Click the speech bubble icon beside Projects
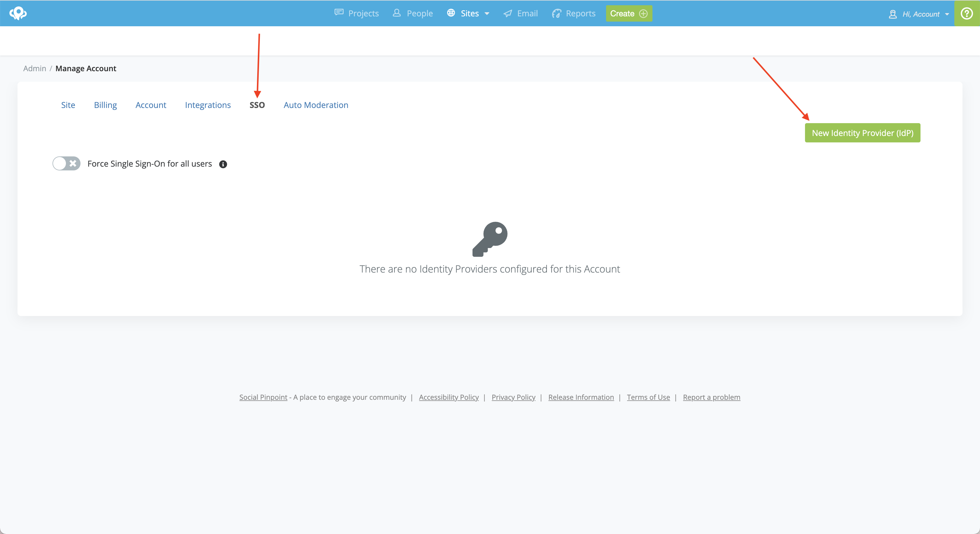The height and width of the screenshot is (534, 980). [x=339, y=13]
